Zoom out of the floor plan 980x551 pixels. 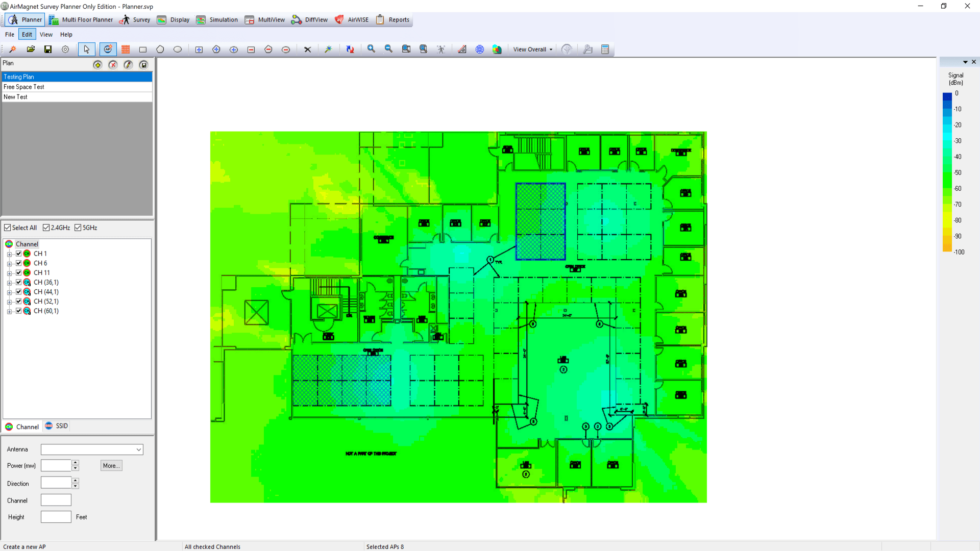[388, 49]
